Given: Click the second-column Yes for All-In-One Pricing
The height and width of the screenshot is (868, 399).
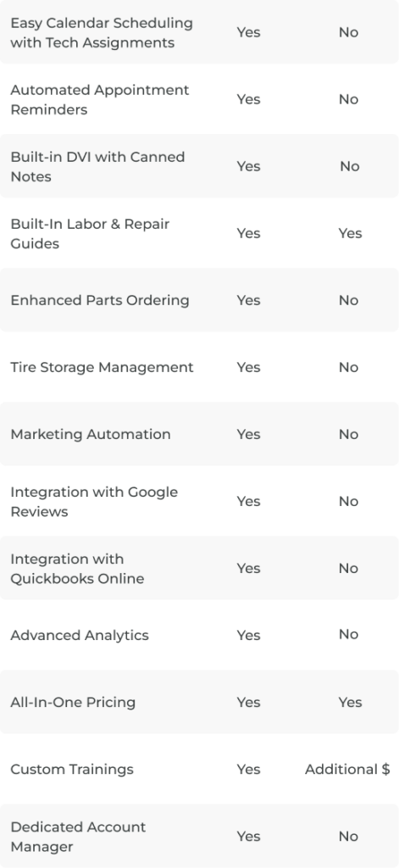Looking at the screenshot, I should point(351,703).
